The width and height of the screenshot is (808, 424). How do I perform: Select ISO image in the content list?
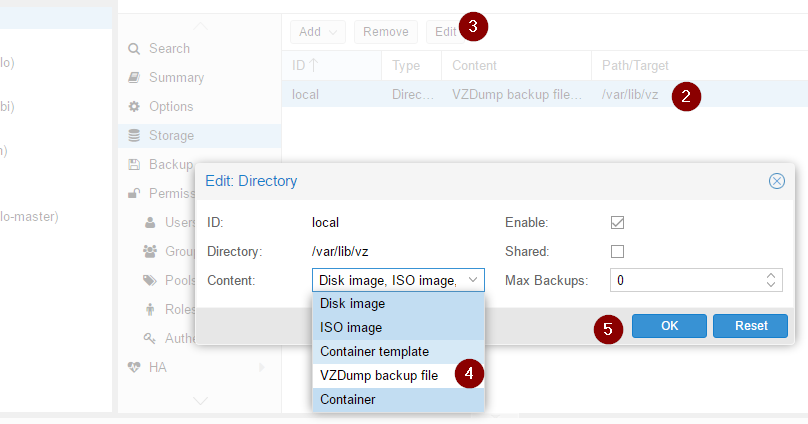coord(398,328)
